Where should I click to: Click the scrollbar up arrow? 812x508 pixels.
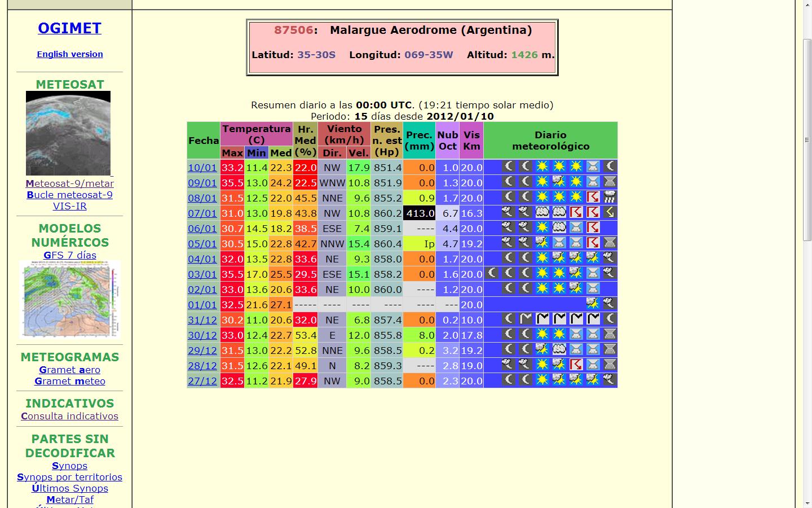pos(807,5)
